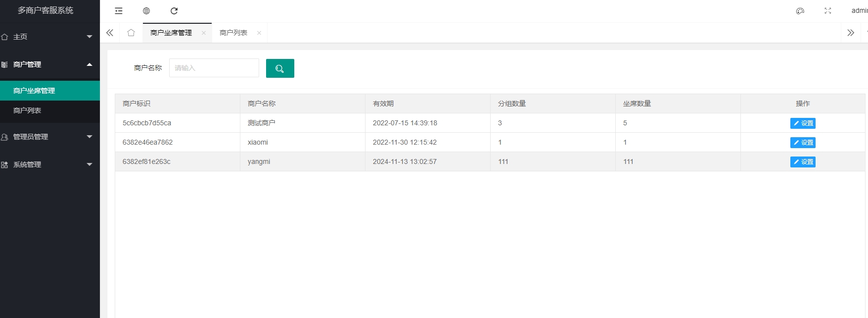
Task: Expand the 管理员管理 sidebar menu
Action: (49, 137)
